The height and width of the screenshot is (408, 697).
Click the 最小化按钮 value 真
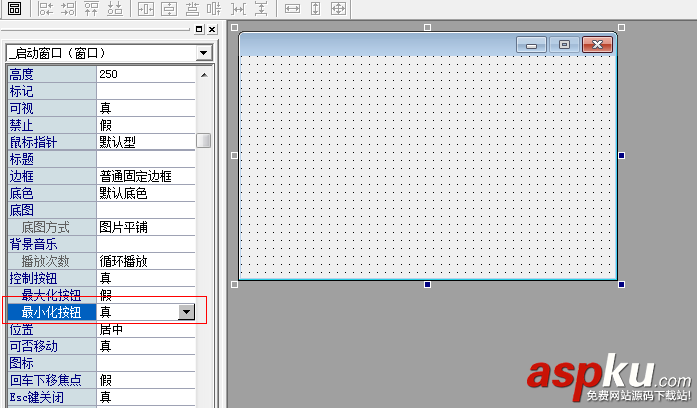137,312
